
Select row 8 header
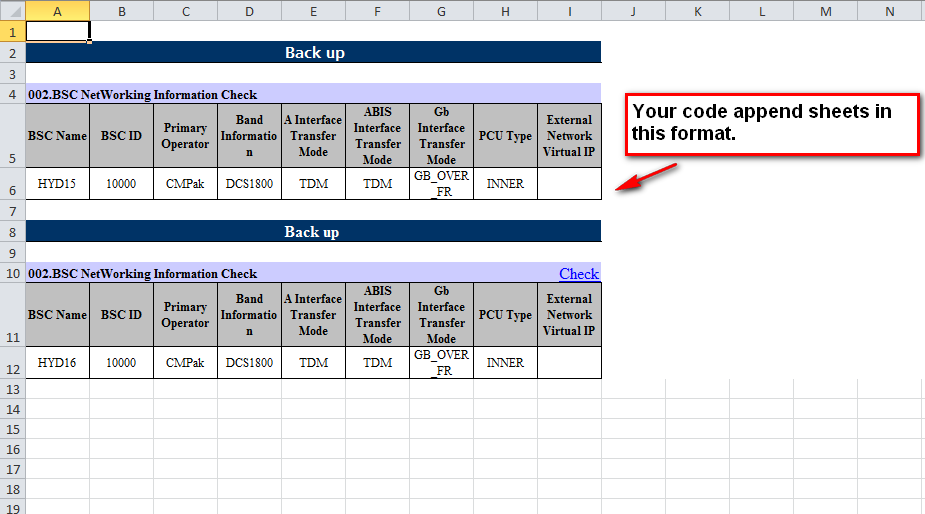[x=12, y=231]
